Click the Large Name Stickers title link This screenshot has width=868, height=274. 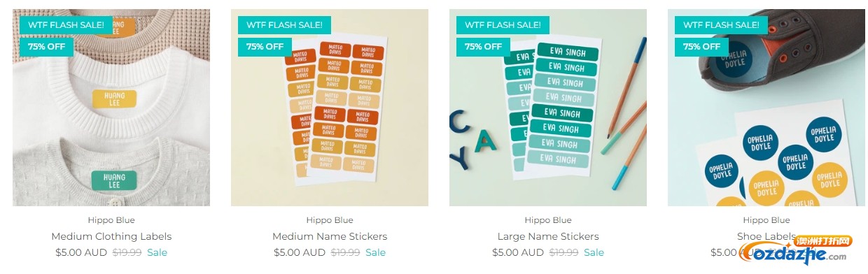pyautogui.click(x=548, y=236)
